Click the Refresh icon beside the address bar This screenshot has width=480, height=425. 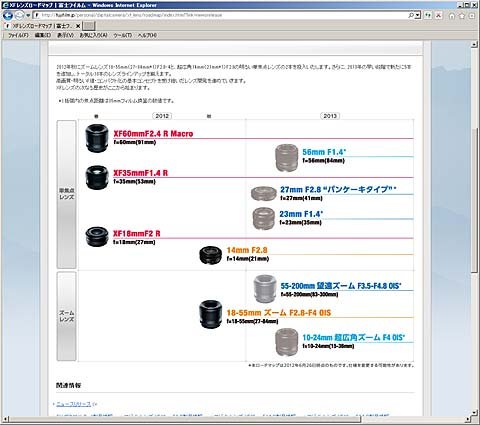click(428, 15)
